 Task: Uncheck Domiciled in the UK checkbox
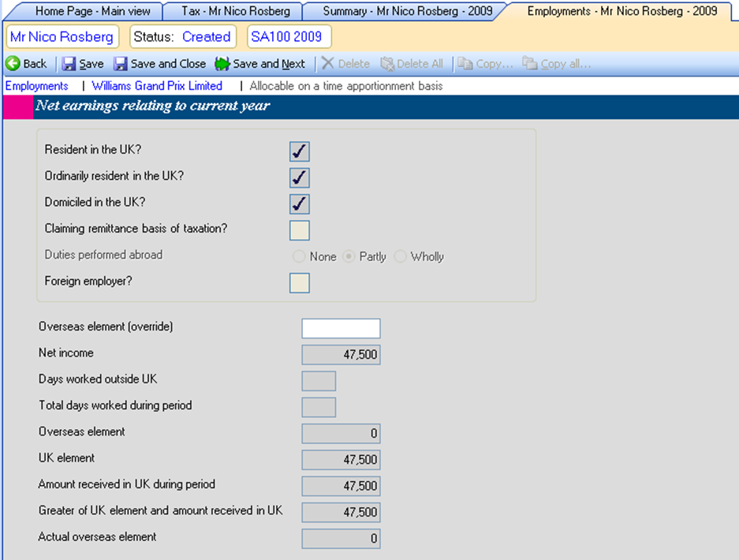(299, 204)
